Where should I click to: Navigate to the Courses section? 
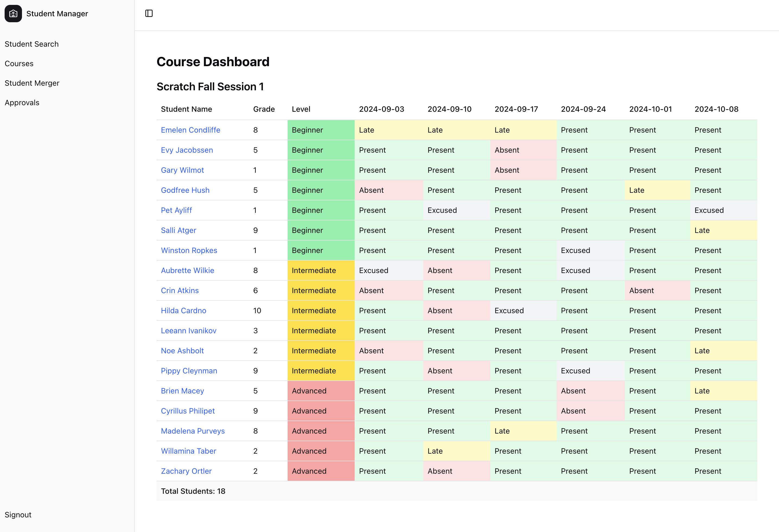click(x=19, y=63)
